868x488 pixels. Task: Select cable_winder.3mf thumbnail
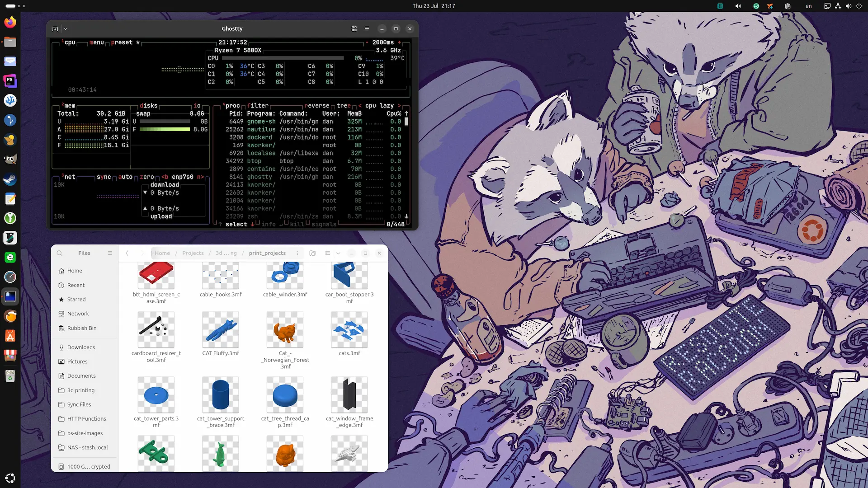(x=285, y=275)
